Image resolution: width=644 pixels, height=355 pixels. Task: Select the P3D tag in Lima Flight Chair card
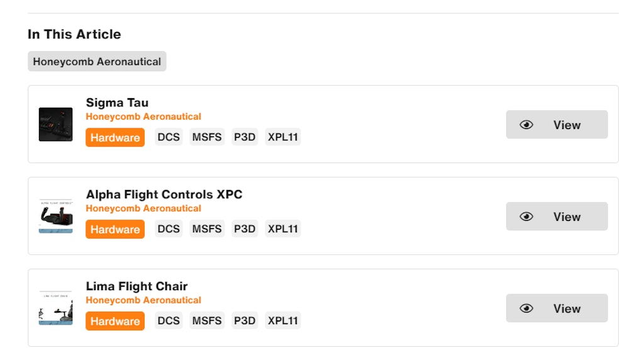pyautogui.click(x=245, y=320)
